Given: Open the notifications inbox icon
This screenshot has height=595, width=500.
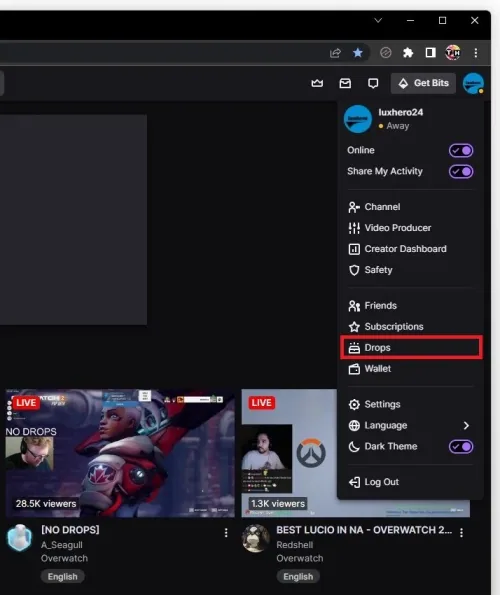Looking at the screenshot, I should tap(345, 83).
